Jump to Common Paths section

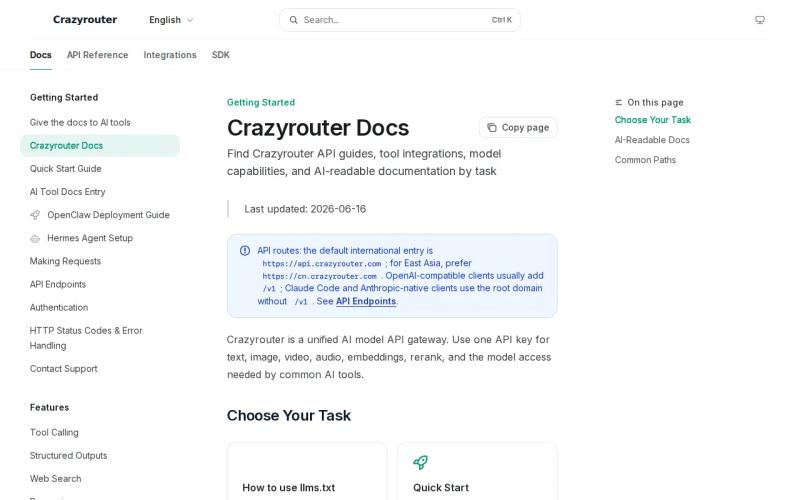point(645,160)
